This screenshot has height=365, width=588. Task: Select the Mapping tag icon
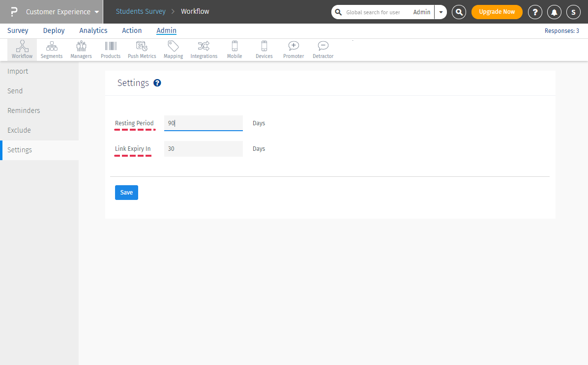(x=173, y=47)
